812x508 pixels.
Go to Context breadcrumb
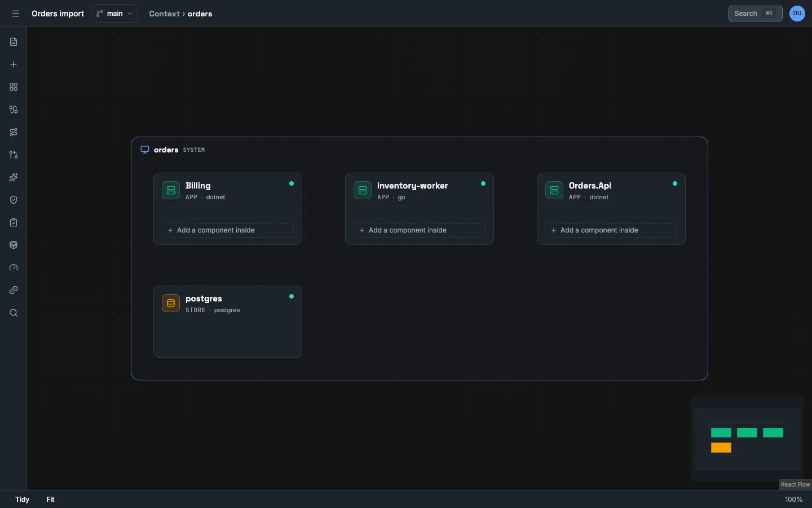164,14
